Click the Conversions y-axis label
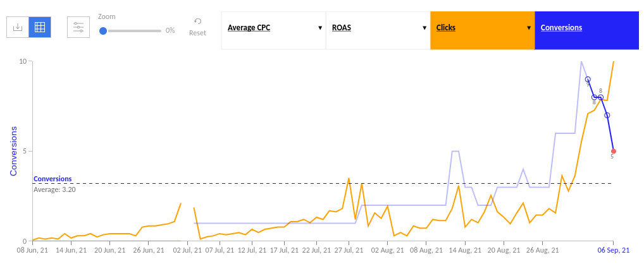 (14, 151)
